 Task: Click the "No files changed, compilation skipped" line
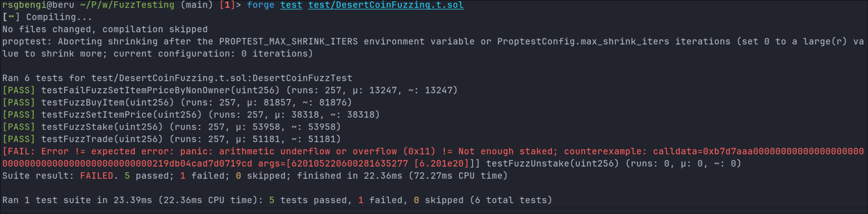point(105,29)
